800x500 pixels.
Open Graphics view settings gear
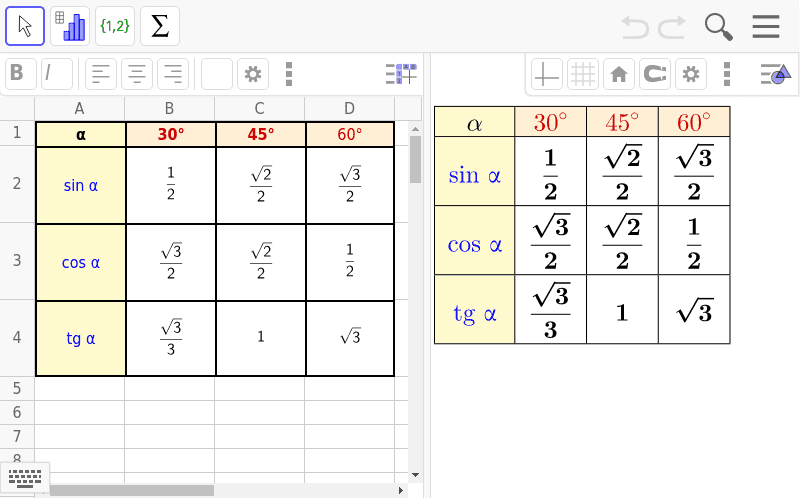691,74
